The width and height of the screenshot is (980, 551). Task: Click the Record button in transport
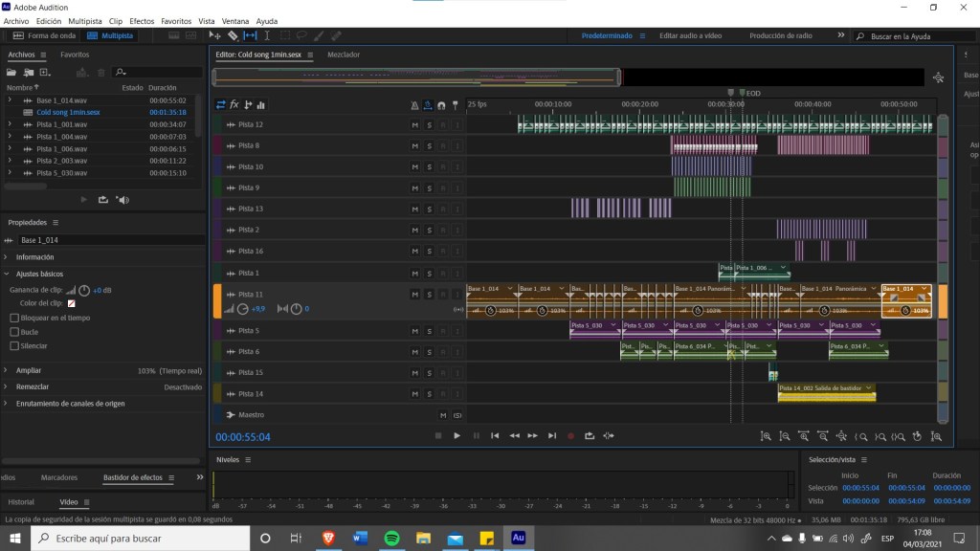[570, 436]
